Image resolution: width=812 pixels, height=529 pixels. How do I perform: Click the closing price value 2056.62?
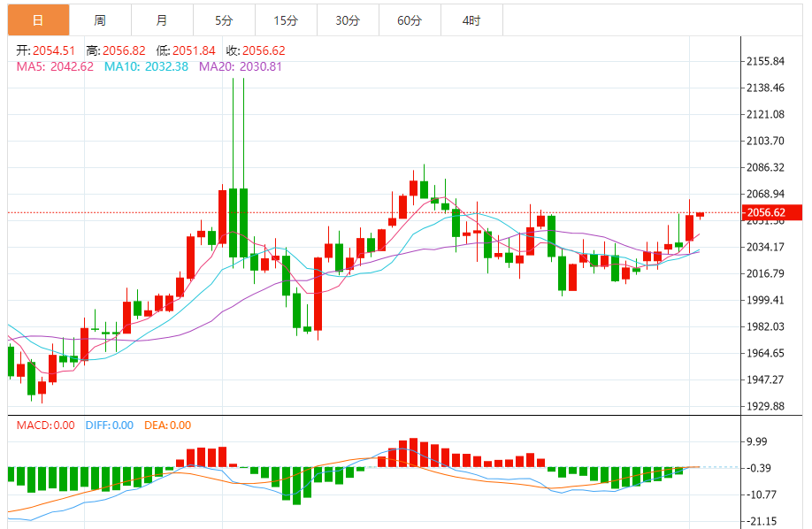point(264,50)
